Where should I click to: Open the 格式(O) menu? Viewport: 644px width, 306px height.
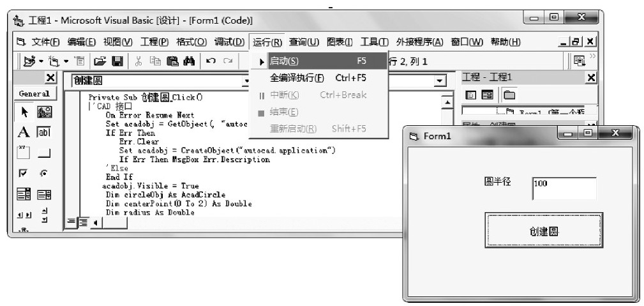coord(191,42)
